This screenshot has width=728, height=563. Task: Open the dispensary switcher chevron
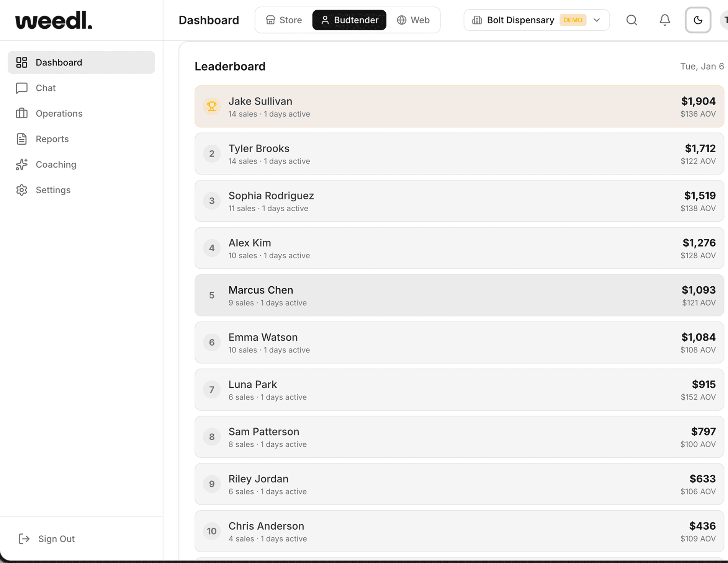(596, 20)
